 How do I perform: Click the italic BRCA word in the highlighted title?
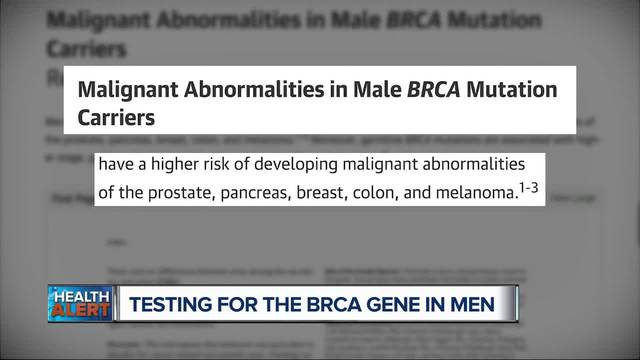point(433,89)
